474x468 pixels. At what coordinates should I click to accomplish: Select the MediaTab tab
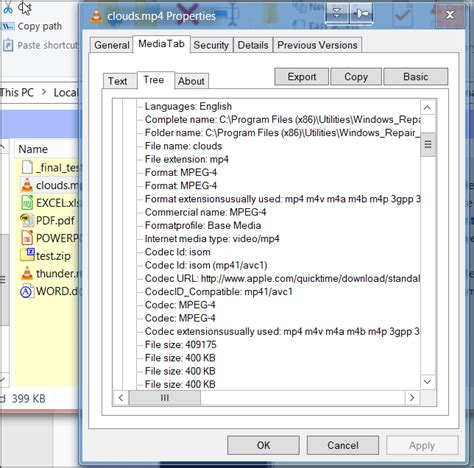(x=161, y=44)
